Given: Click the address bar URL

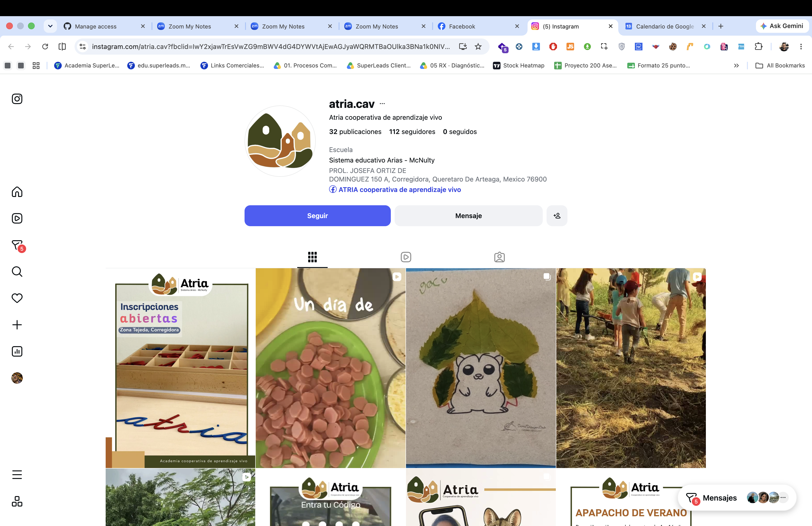Looking at the screenshot, I should (271, 46).
